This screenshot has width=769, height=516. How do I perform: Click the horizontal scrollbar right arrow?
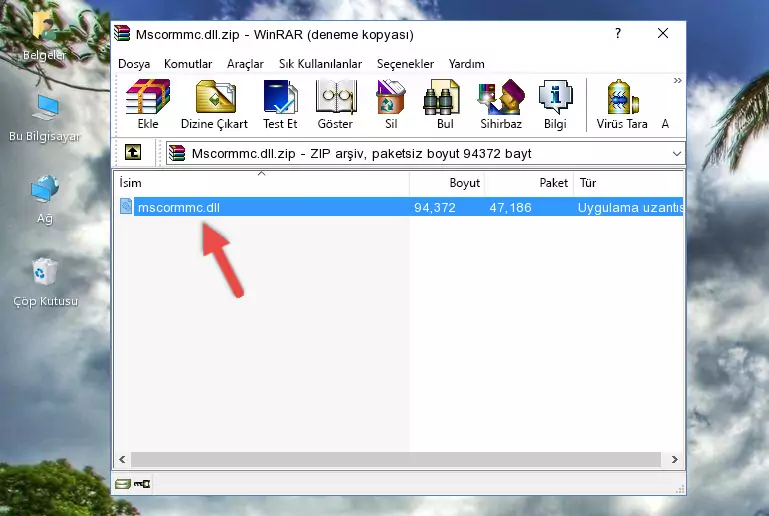675,460
